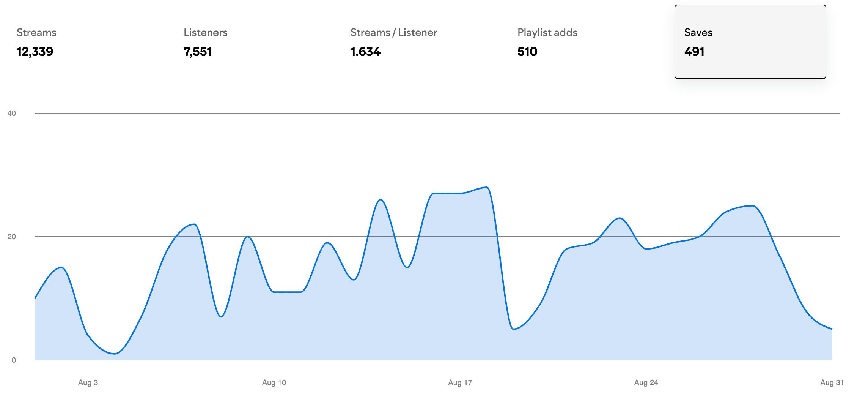The height and width of the screenshot is (398, 868).
Task: Show the Playlist adds metric
Action: tap(547, 42)
